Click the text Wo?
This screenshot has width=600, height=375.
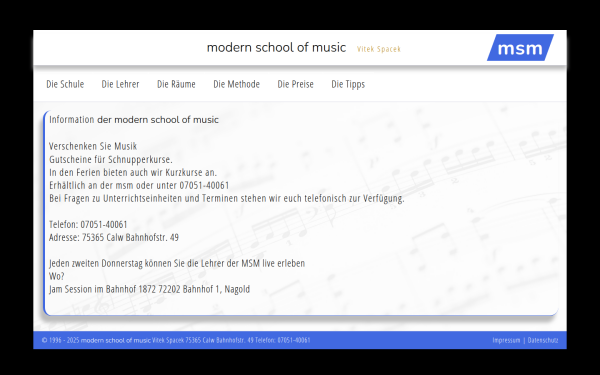[57, 276]
